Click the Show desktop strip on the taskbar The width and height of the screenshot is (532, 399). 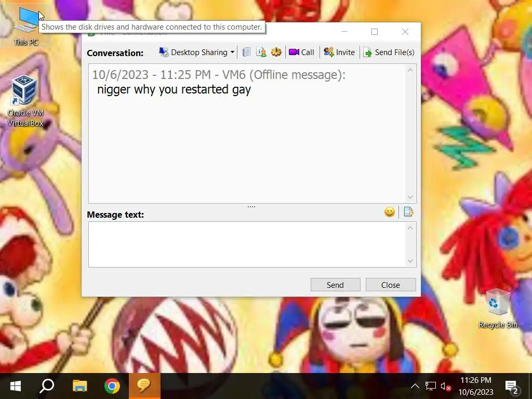click(530, 386)
